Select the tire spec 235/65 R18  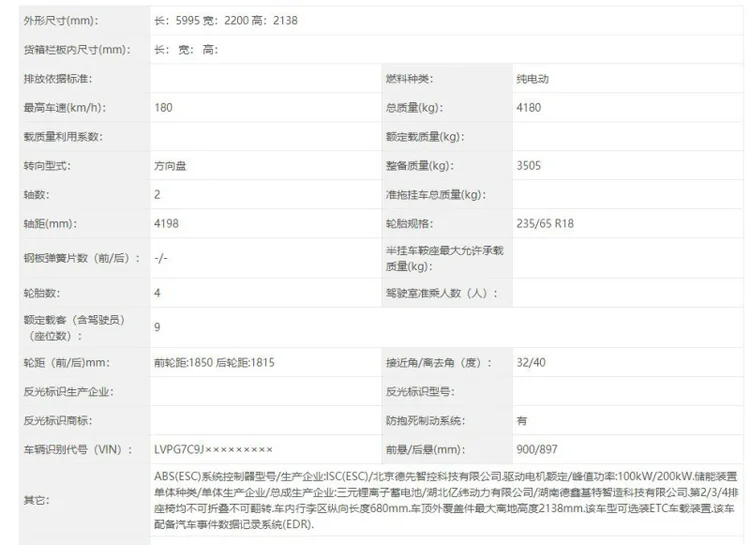click(x=545, y=224)
